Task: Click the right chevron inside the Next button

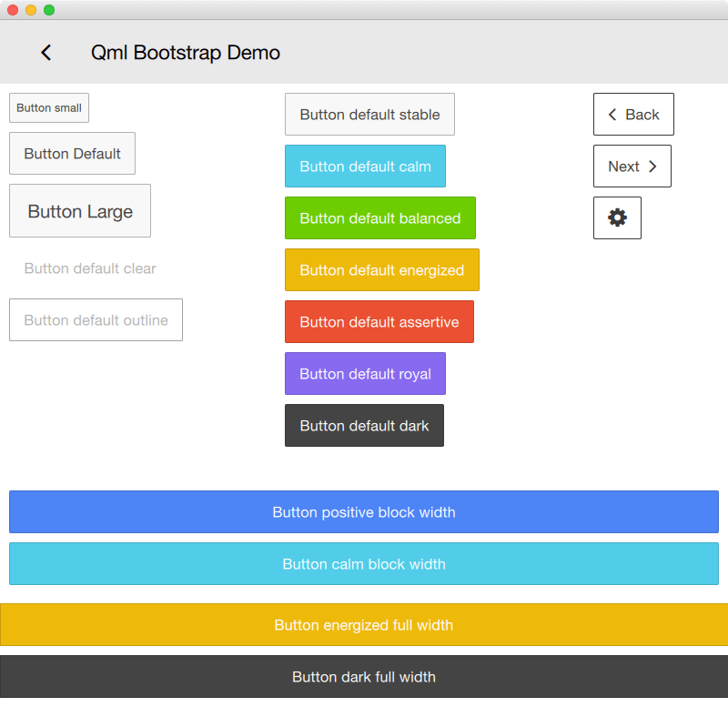Action: click(652, 166)
